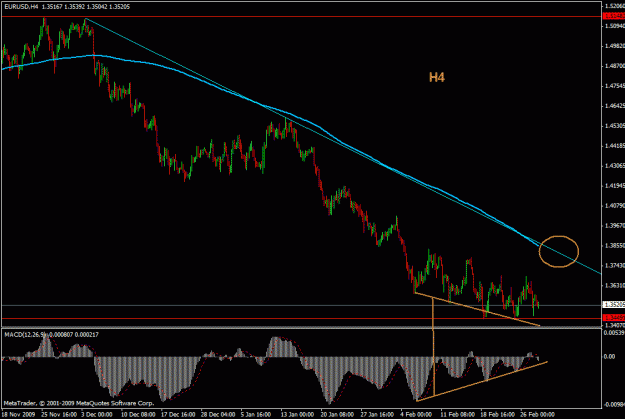
Task: Click the 1.4079 price scale label
Action: 614,206
